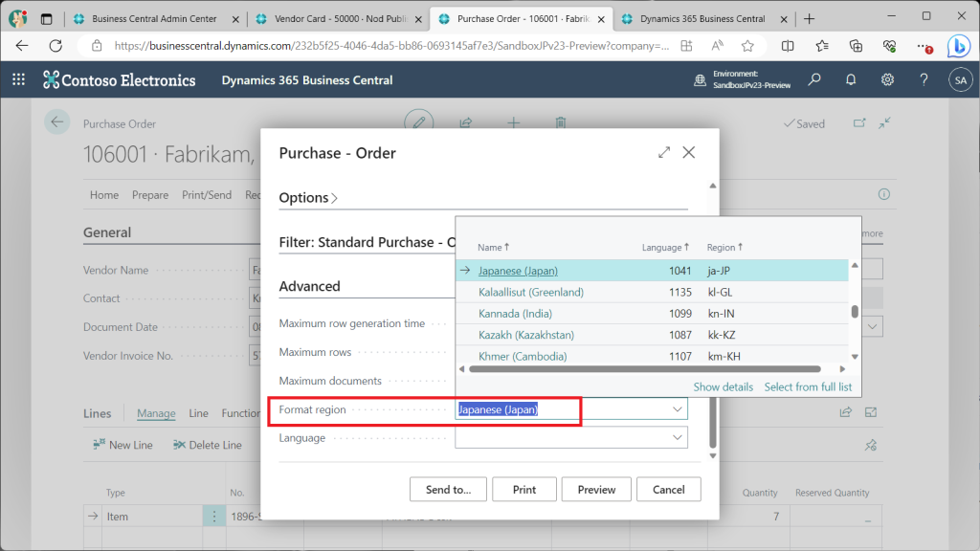Refresh the browser page
This screenshot has height=551, width=980.
tap(56, 46)
